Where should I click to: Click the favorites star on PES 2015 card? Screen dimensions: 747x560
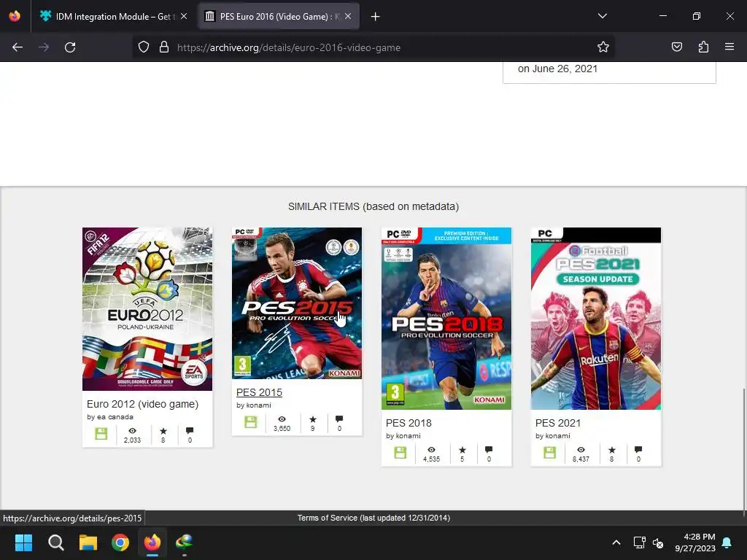pyautogui.click(x=312, y=419)
